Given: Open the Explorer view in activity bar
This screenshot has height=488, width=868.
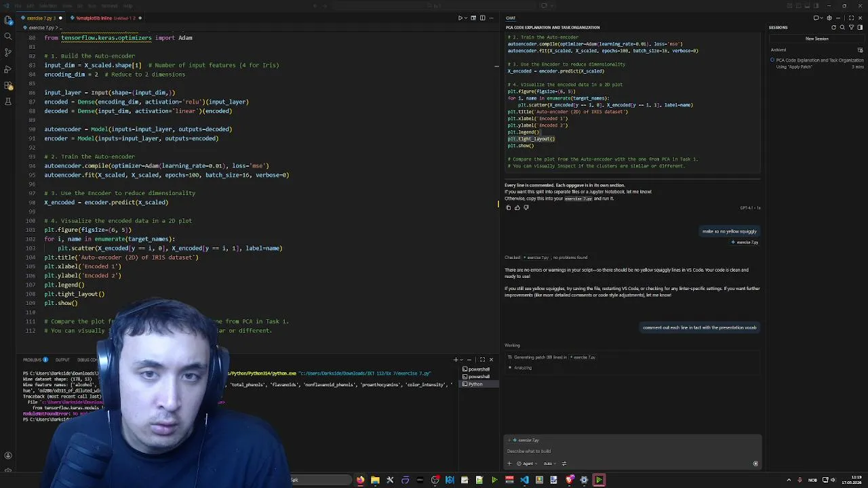Looking at the screenshot, I should click(8, 20).
